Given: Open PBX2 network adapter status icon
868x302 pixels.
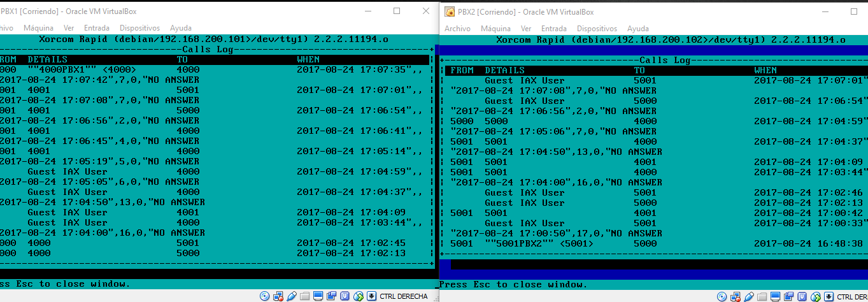Looking at the screenshot, I should tap(736, 296).
